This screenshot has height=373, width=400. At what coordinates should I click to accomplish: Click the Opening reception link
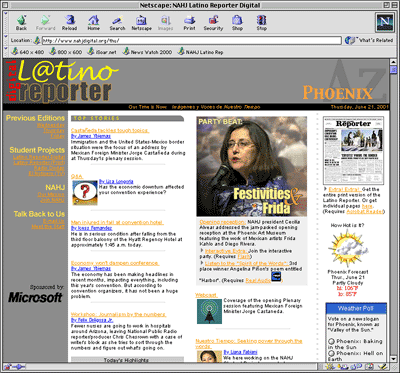(x=223, y=222)
